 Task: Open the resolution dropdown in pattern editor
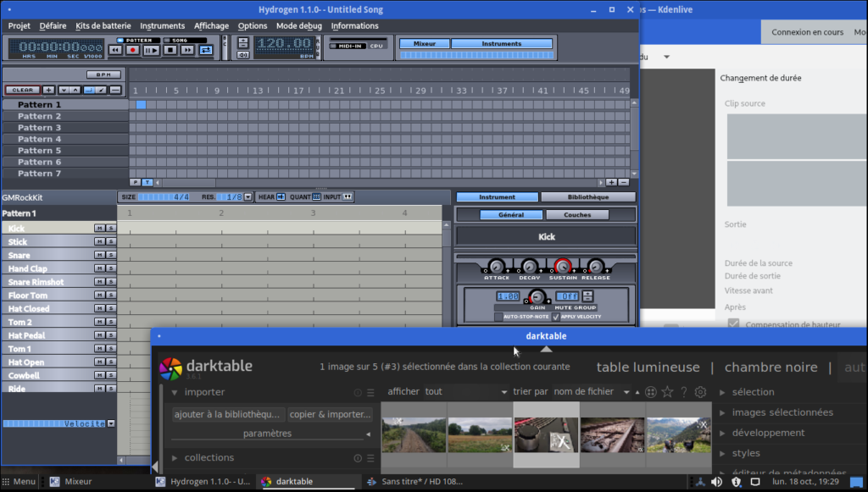(248, 196)
